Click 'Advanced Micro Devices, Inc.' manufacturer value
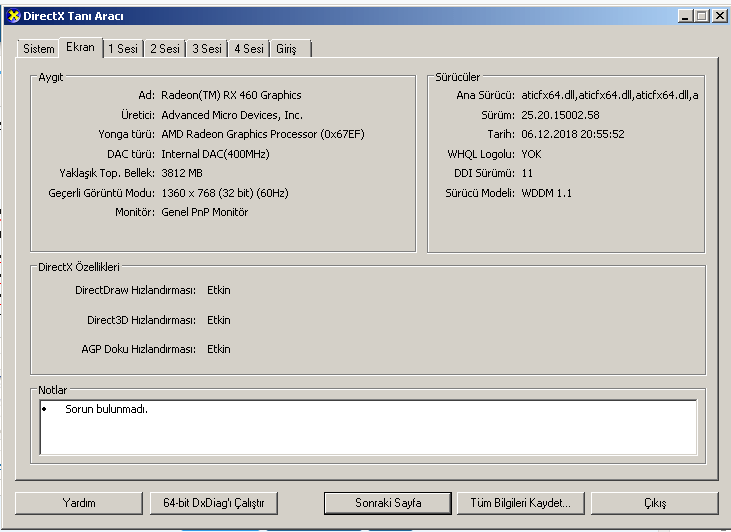731x532 pixels. [x=232, y=115]
